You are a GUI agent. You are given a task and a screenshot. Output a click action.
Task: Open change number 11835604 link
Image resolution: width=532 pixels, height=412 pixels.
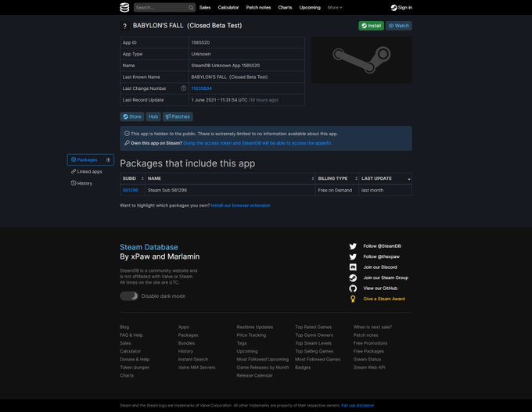(x=202, y=88)
